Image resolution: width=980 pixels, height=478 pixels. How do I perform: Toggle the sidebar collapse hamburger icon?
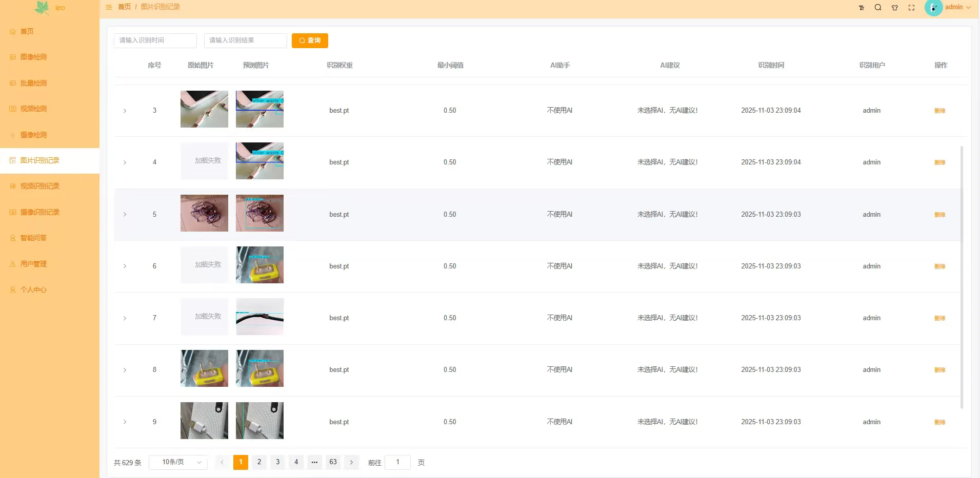pos(108,7)
